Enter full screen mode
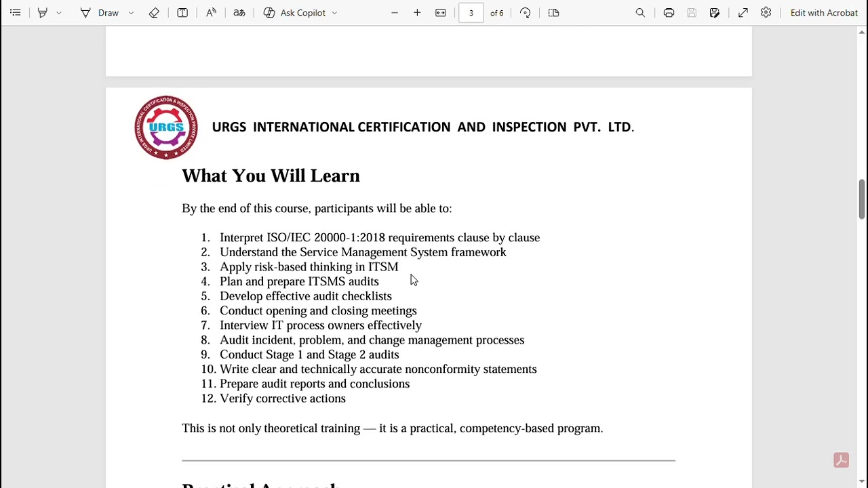 [743, 13]
